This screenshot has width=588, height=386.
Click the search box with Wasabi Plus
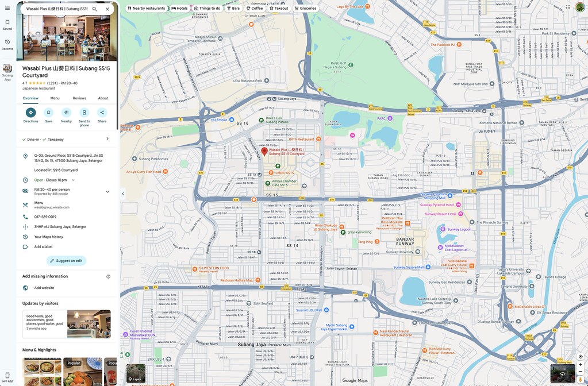[x=57, y=9]
